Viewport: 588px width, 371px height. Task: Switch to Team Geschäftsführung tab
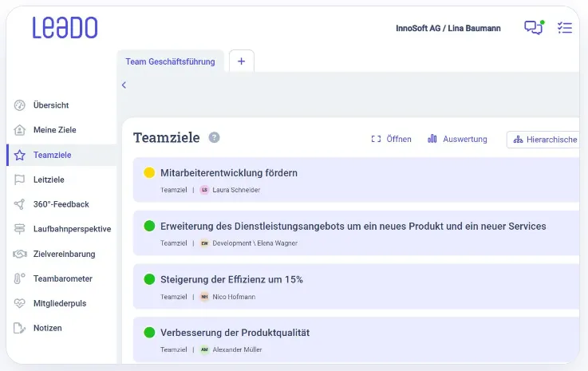tap(170, 61)
